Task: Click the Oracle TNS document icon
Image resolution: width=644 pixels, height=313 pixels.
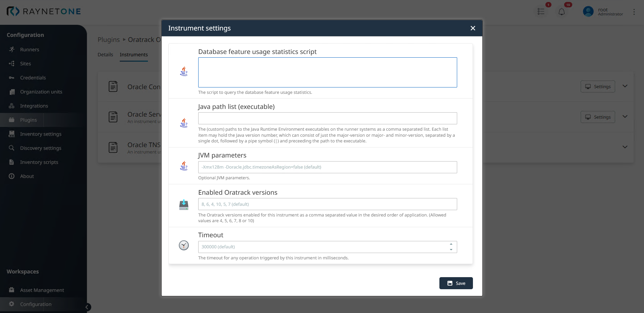Action: point(113,147)
